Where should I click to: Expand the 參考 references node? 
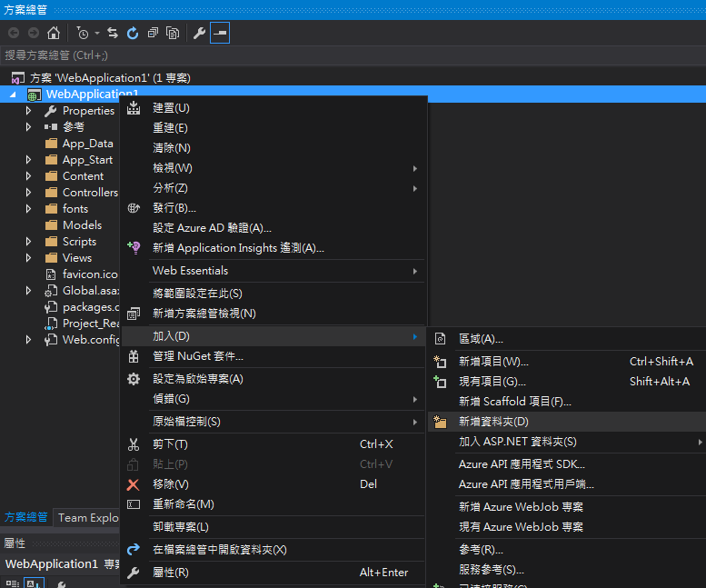pyautogui.click(x=28, y=127)
